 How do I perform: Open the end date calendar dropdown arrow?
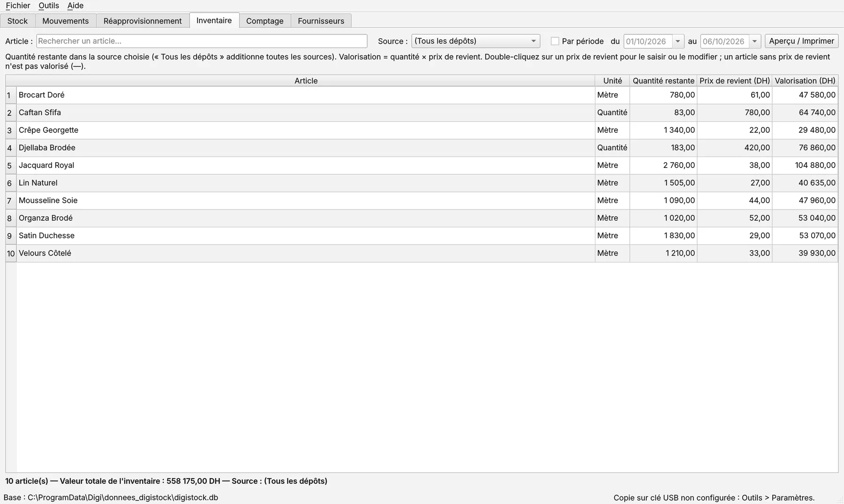click(x=755, y=41)
